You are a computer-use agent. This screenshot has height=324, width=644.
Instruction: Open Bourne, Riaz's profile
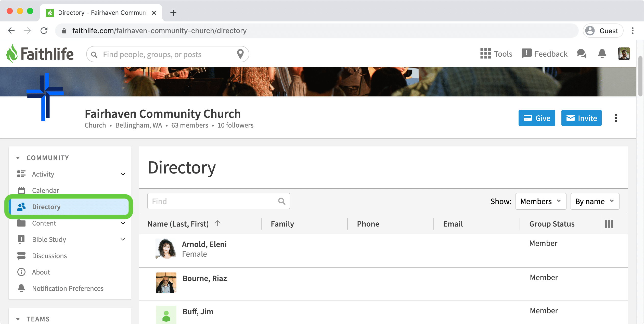(204, 278)
